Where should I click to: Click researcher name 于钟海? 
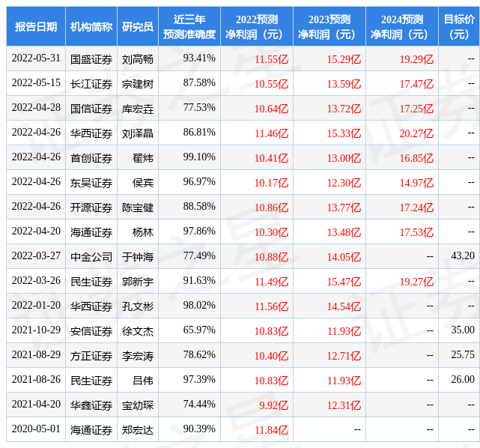pyautogui.click(x=138, y=257)
